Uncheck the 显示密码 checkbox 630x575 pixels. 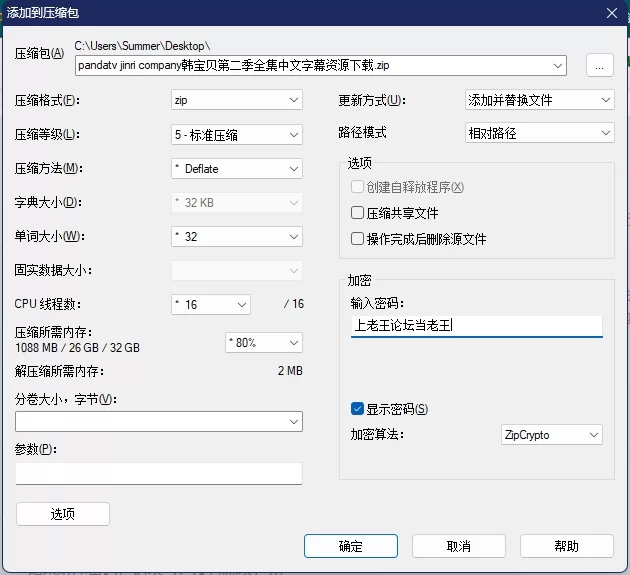357,409
